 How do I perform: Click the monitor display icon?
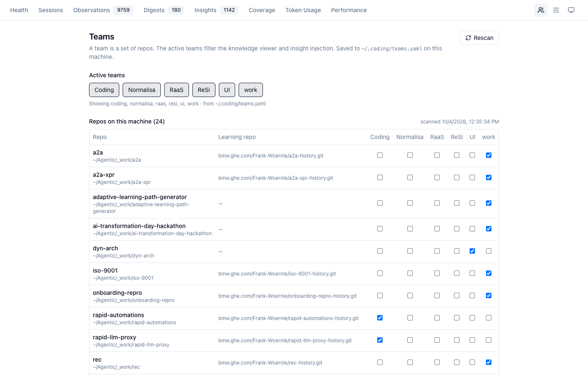click(571, 10)
